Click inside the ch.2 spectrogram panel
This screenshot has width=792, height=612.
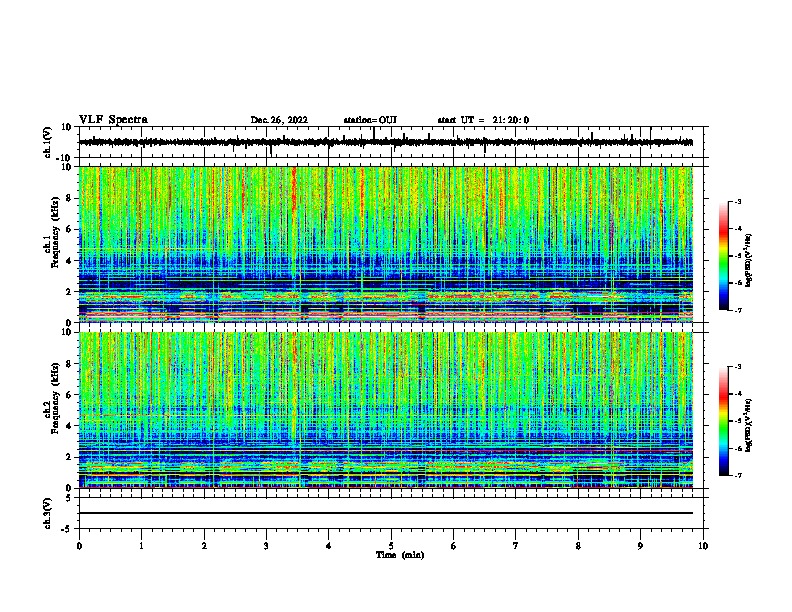point(386,410)
